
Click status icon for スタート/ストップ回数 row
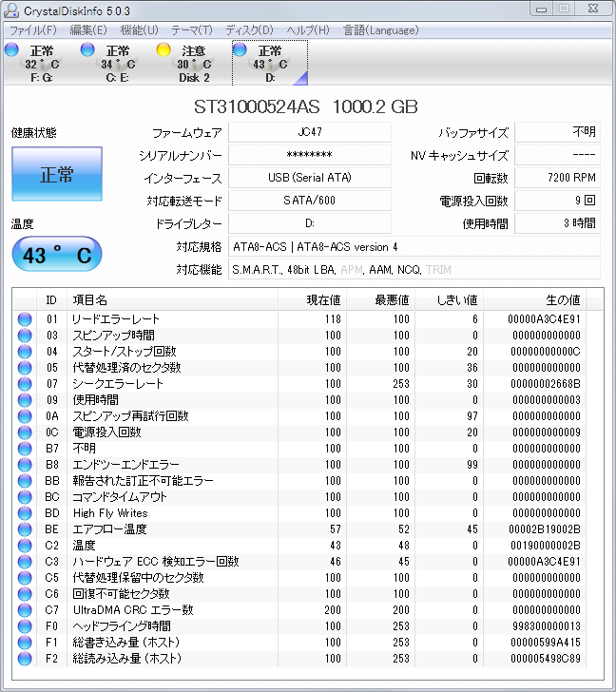coord(25,352)
